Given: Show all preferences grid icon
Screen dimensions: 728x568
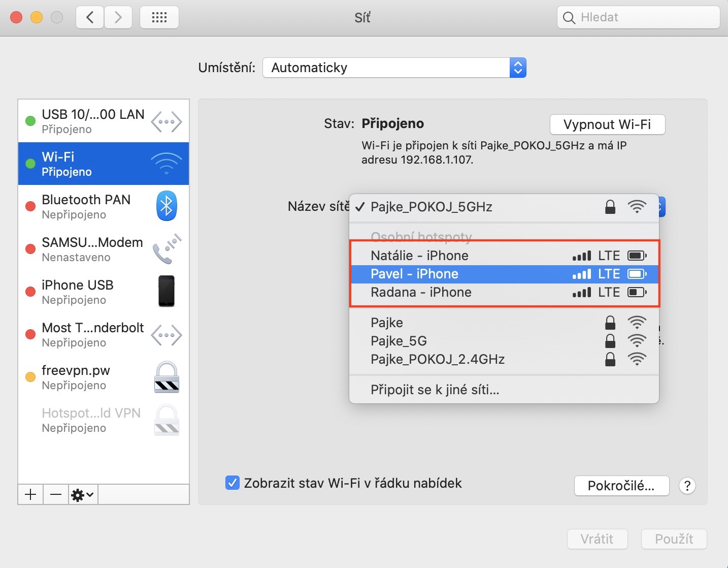Looking at the screenshot, I should (x=159, y=18).
